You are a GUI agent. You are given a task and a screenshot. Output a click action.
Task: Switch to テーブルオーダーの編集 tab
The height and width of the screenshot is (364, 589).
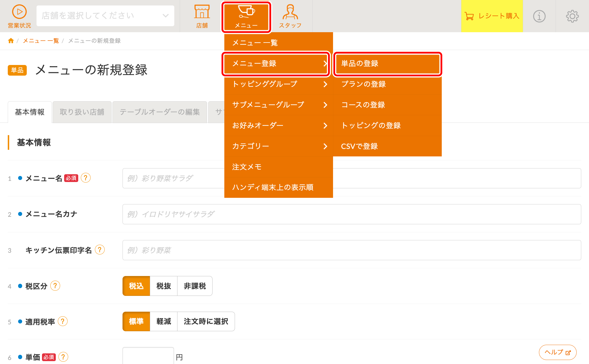pos(160,112)
